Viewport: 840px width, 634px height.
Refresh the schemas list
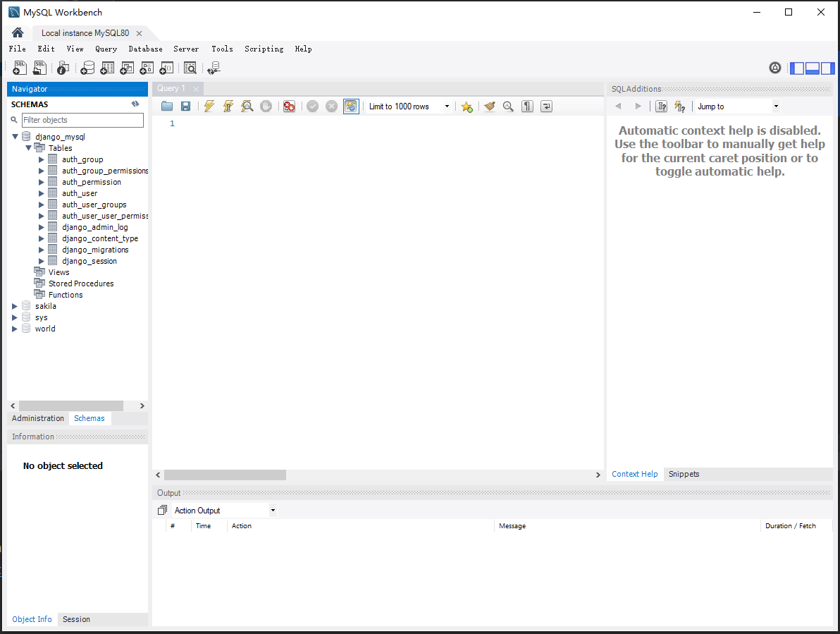click(x=135, y=104)
